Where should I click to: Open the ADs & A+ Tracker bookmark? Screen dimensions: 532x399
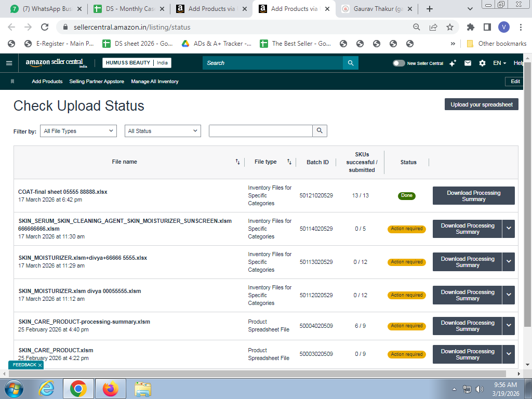(217, 44)
